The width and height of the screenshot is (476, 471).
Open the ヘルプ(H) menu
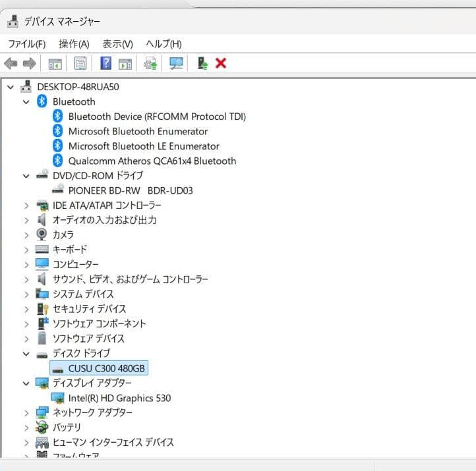164,44
